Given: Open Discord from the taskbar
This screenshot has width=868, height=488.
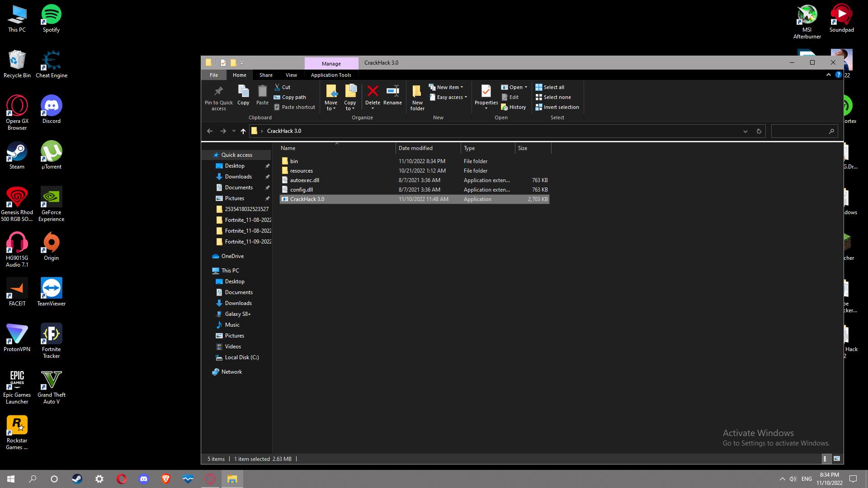Looking at the screenshot, I should click(x=144, y=479).
